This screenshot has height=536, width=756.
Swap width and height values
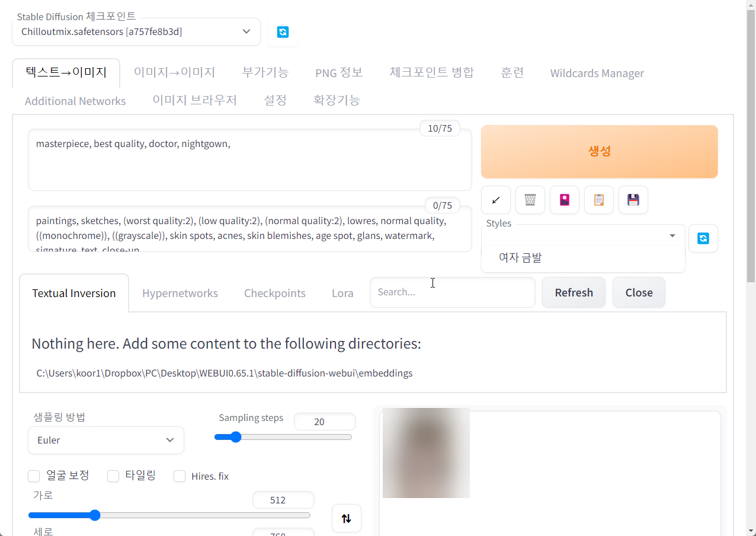click(346, 518)
